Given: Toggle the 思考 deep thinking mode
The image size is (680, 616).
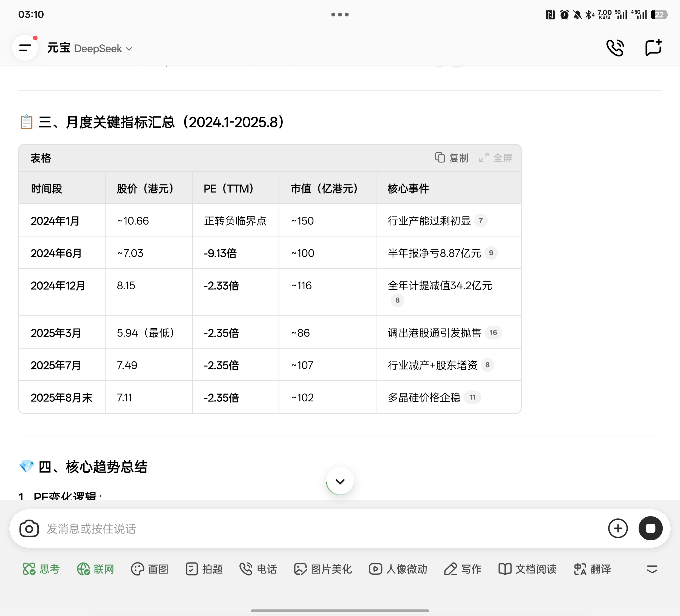Looking at the screenshot, I should click(x=41, y=569).
